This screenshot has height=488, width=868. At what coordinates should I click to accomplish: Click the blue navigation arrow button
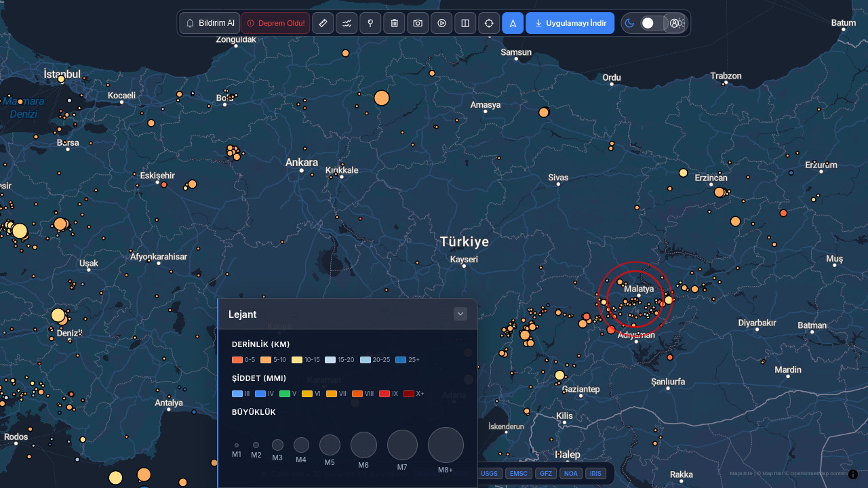coord(513,23)
